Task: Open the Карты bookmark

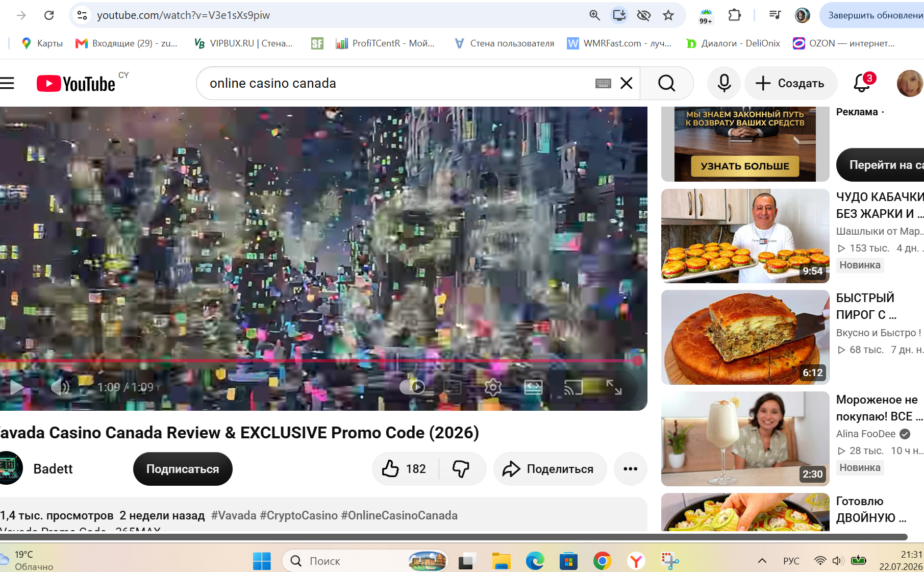Action: 42,43
